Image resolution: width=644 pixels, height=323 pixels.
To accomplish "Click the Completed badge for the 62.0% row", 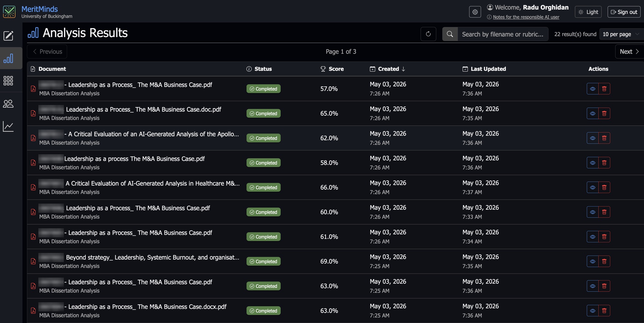I will coord(263,138).
